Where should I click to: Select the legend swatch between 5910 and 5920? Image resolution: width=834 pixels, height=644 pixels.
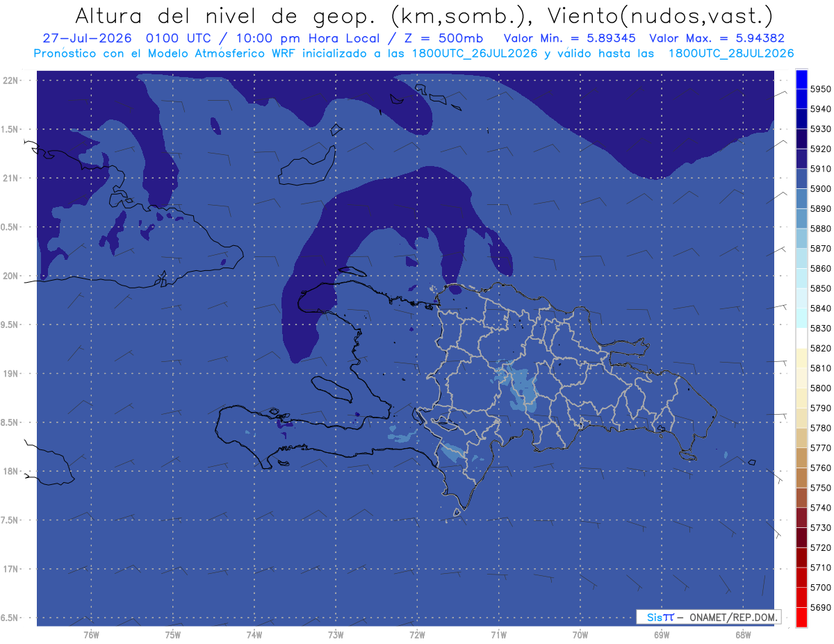pos(801,158)
